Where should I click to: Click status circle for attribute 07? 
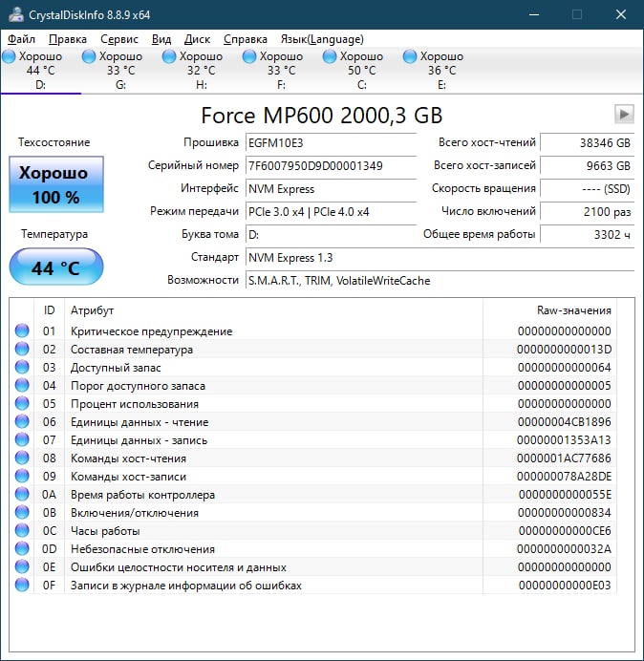point(22,439)
